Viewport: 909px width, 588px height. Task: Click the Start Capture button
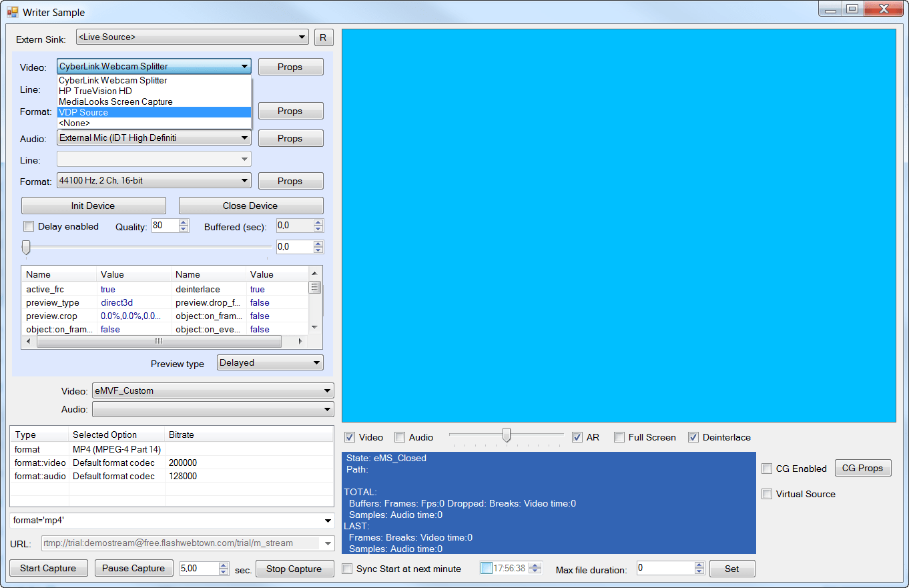coord(48,569)
